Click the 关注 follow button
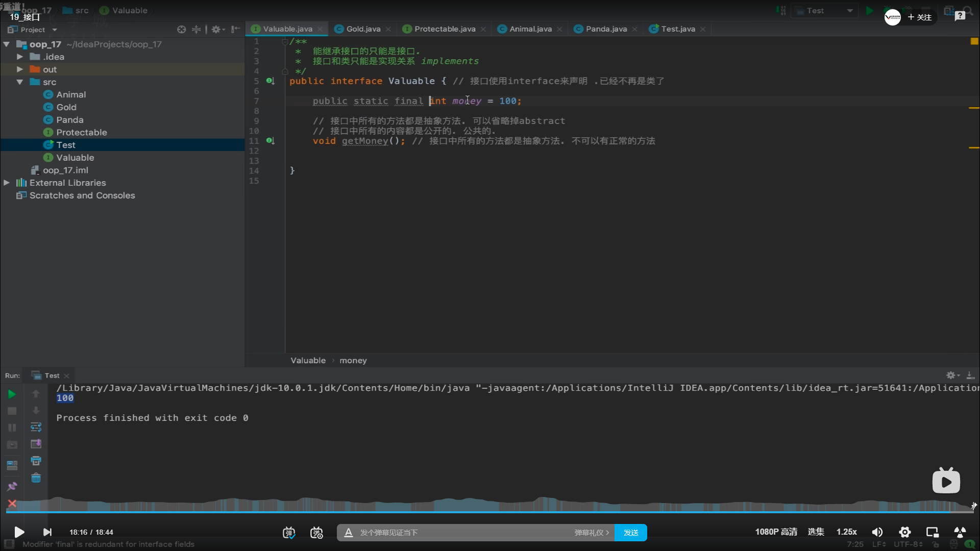The height and width of the screenshot is (551, 980). 920,17
